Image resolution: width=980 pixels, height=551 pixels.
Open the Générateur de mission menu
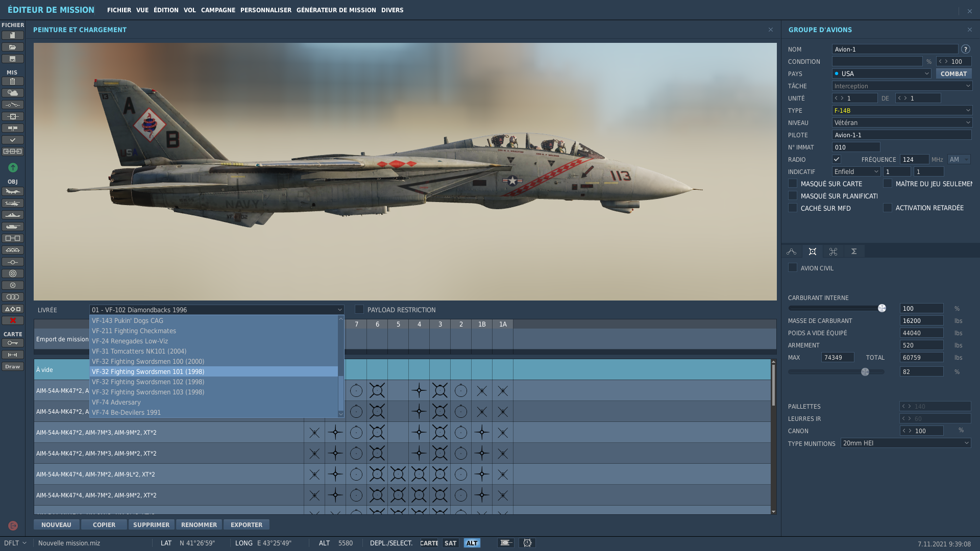pos(336,10)
